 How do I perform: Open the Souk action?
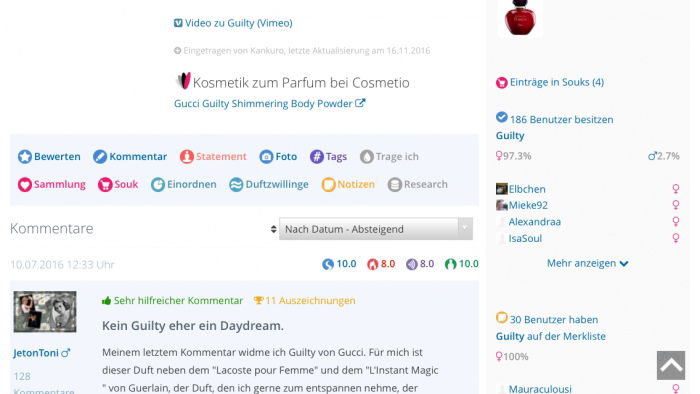(126, 184)
